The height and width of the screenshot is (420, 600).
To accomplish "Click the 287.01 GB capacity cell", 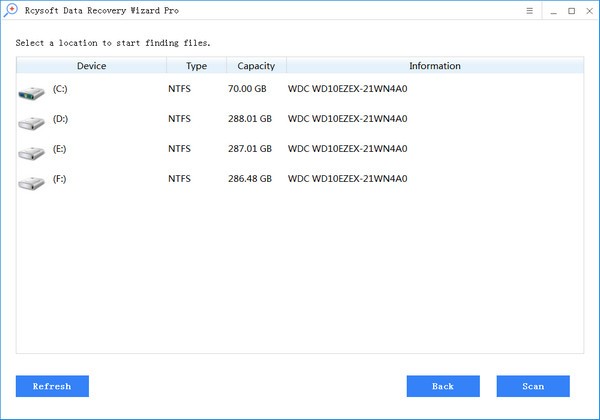I will (x=250, y=148).
